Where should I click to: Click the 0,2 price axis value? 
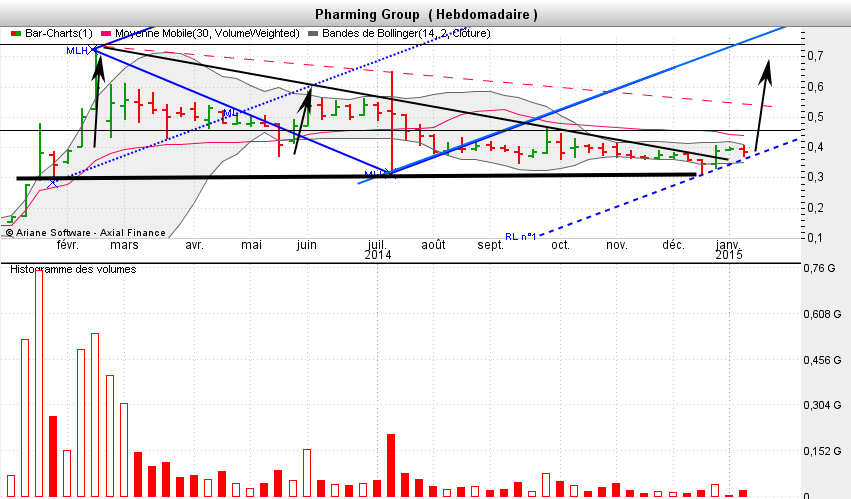[816, 207]
